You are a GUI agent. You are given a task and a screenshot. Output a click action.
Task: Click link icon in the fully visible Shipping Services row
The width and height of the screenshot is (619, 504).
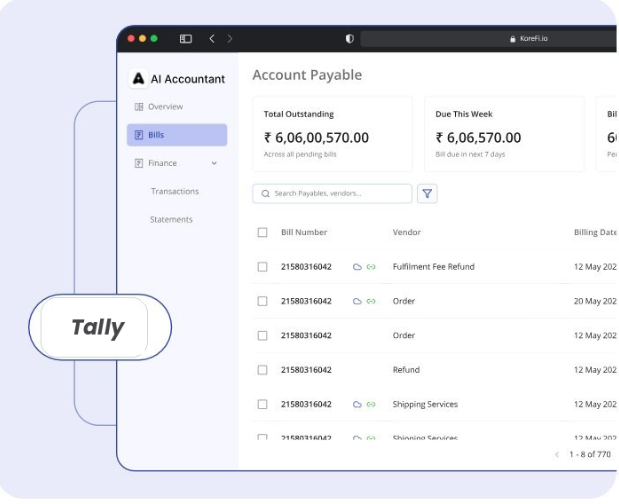coord(371,405)
